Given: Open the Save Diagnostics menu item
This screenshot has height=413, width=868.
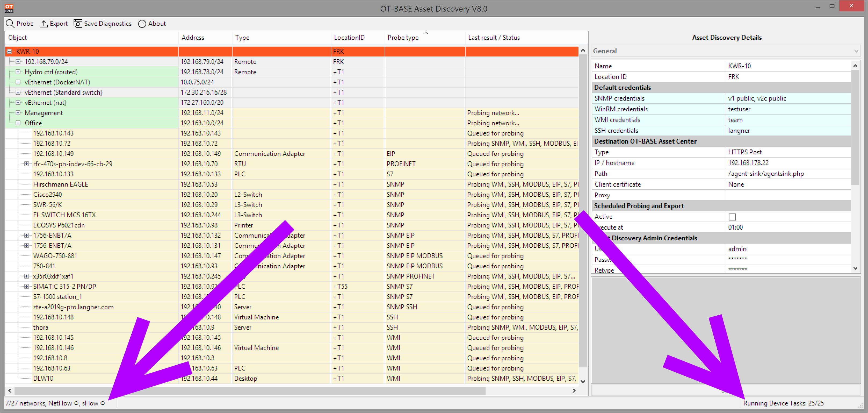Looking at the screenshot, I should (103, 24).
